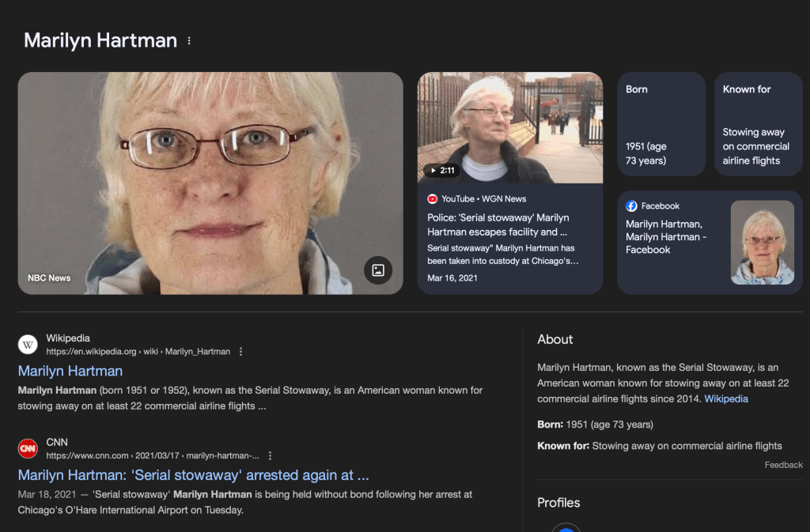
Task: Open the three-dot menu on the Wikipedia result
Action: 241,352
